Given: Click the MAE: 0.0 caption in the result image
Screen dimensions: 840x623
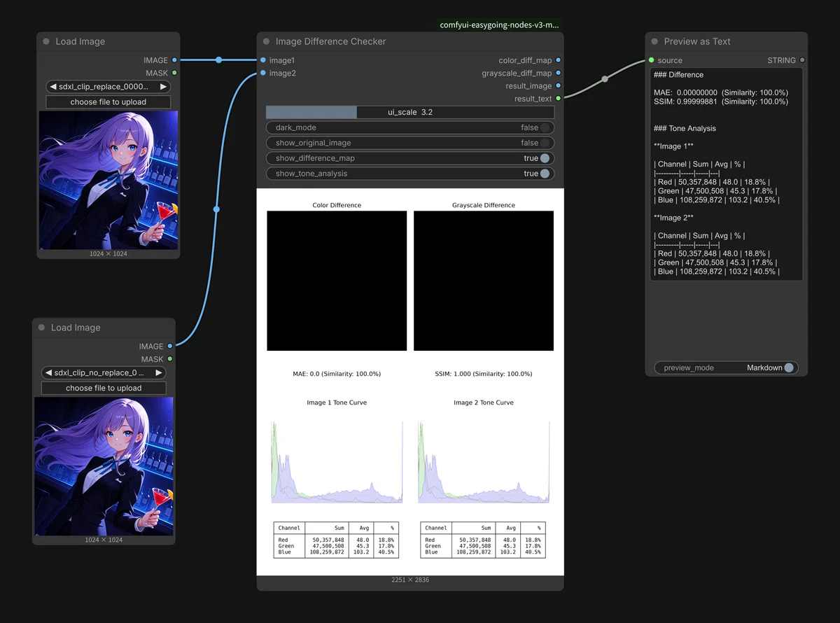Looking at the screenshot, I should point(337,374).
